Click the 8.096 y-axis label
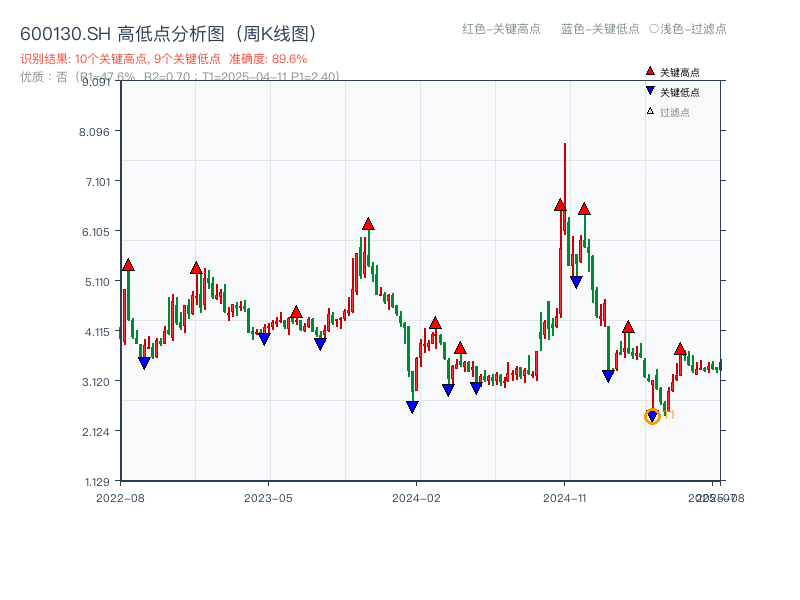 (94, 132)
